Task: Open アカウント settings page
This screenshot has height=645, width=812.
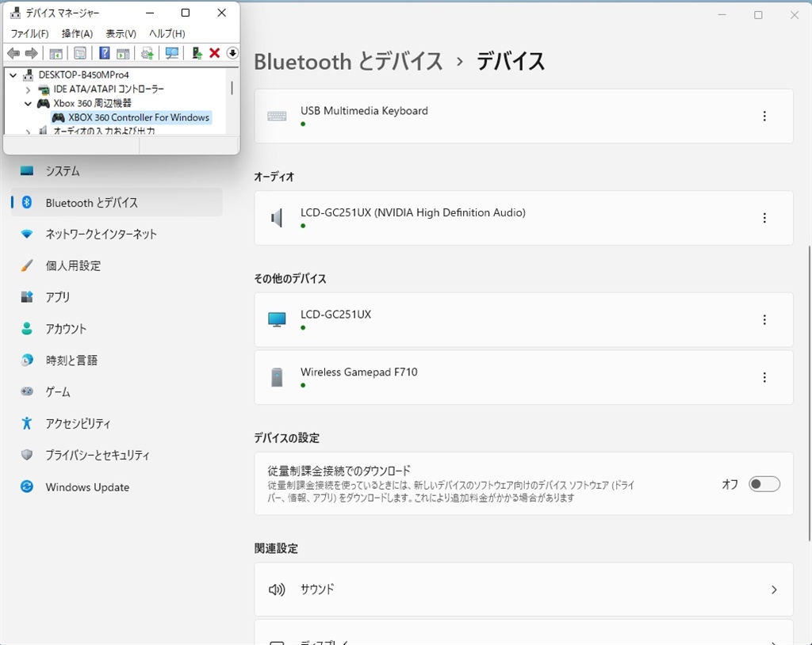Action: coord(117,329)
